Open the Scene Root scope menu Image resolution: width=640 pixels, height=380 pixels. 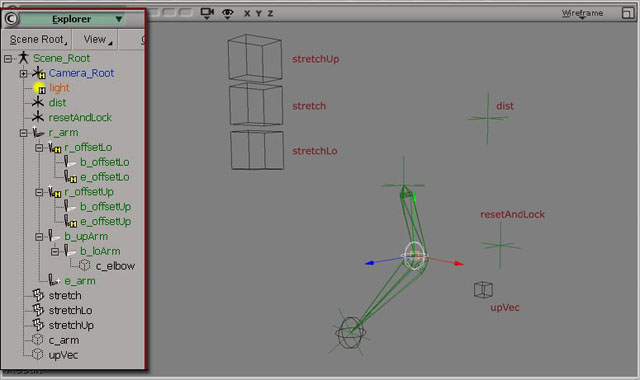(38, 40)
